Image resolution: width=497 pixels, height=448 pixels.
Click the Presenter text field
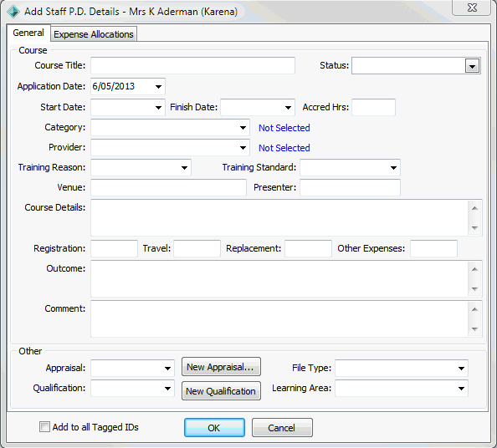pos(350,187)
